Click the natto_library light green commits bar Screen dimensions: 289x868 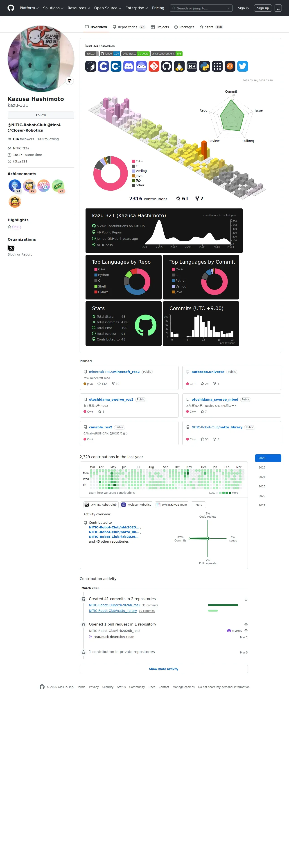(x=213, y=611)
